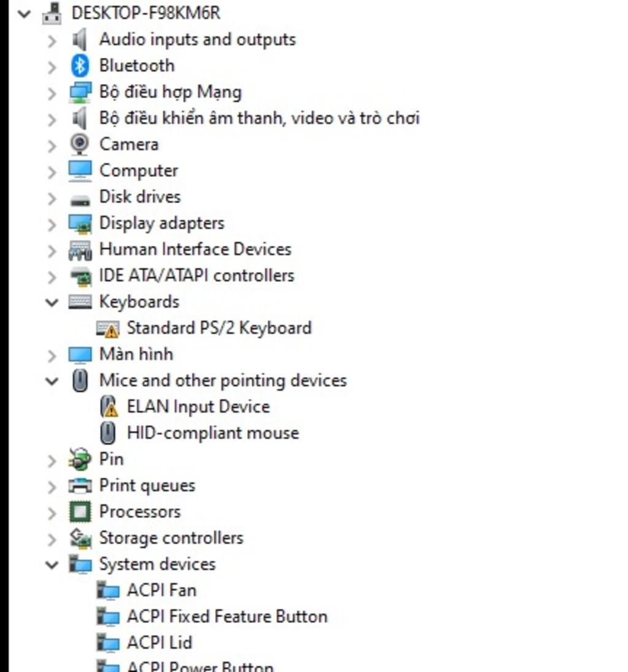Click the Camera webcam icon
The width and height of the screenshot is (628, 672).
point(80,144)
